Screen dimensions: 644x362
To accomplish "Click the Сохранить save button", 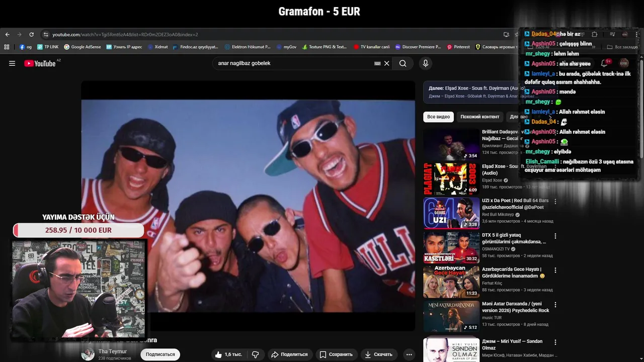I will coord(336,354).
